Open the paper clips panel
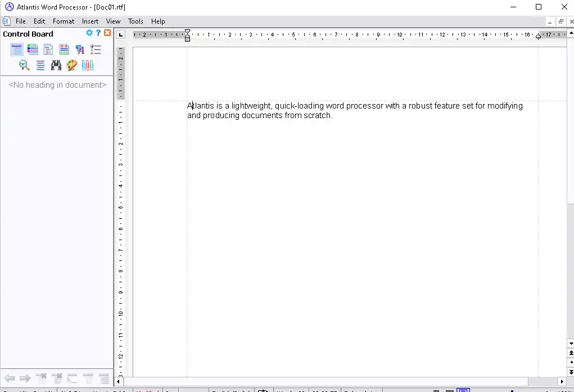The width and height of the screenshot is (574, 392). coord(87,65)
